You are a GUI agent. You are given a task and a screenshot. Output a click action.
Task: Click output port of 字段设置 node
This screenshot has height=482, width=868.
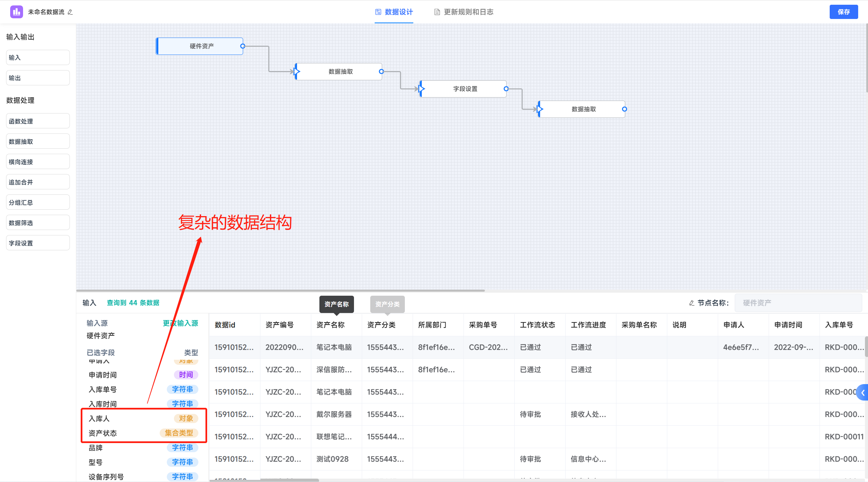(x=506, y=89)
